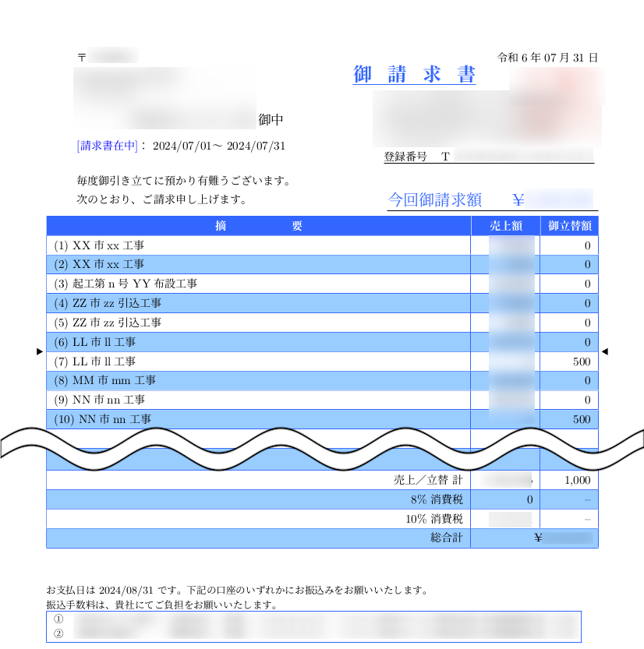Click the 御請求書 document title

pos(414,76)
